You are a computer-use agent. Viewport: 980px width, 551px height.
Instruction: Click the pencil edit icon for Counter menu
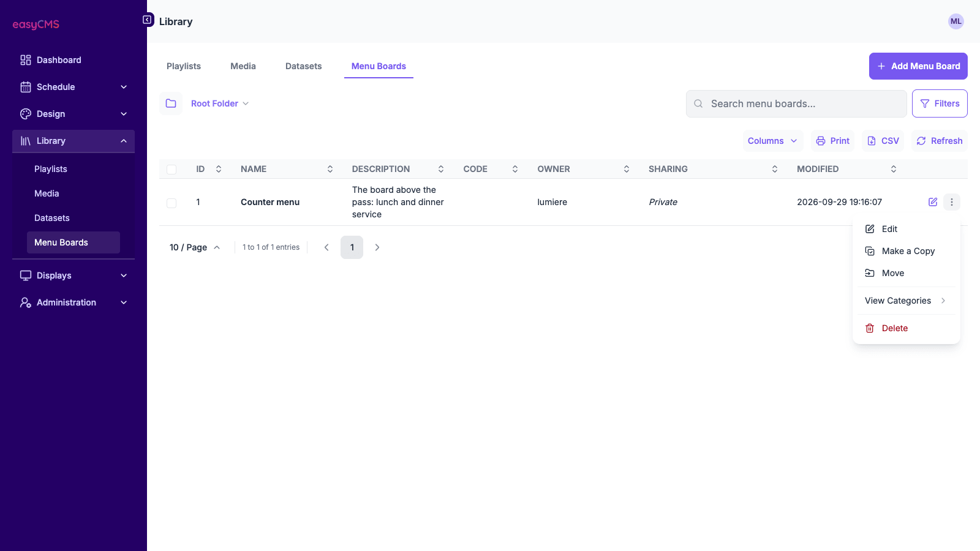click(933, 202)
